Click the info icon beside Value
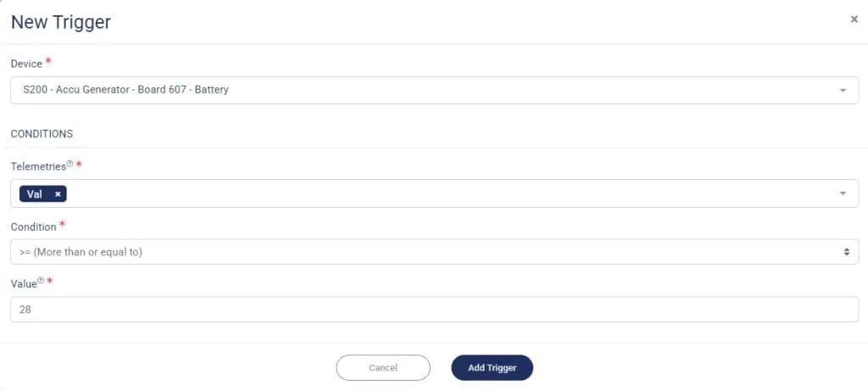The image size is (868, 391). pos(41,281)
